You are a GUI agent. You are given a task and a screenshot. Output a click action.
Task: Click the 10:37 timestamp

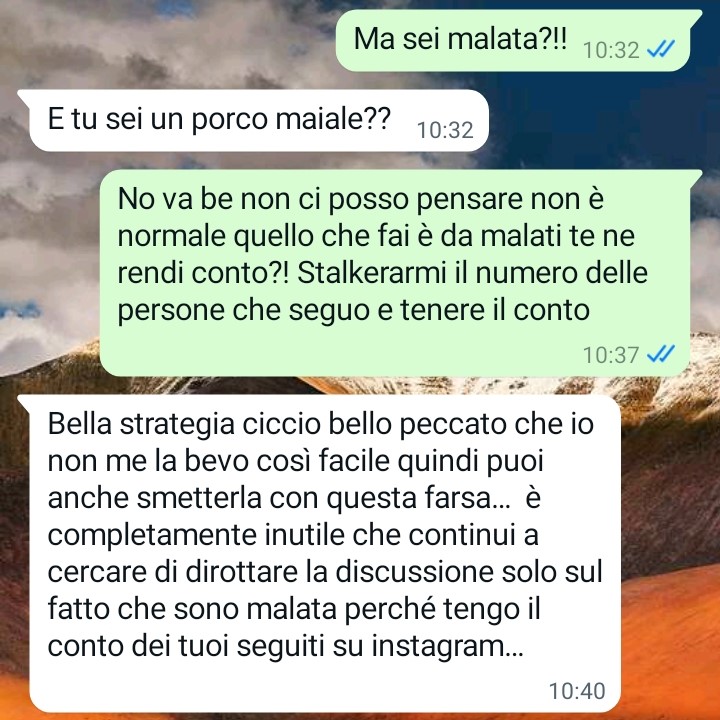611,355
